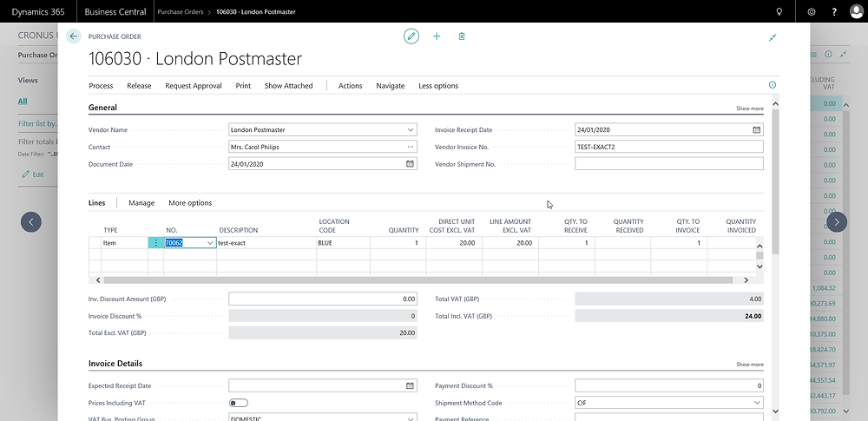This screenshot has width=868, height=421.
Task: Expand VAT Bus. Posting Group dropdown
Action: click(411, 418)
